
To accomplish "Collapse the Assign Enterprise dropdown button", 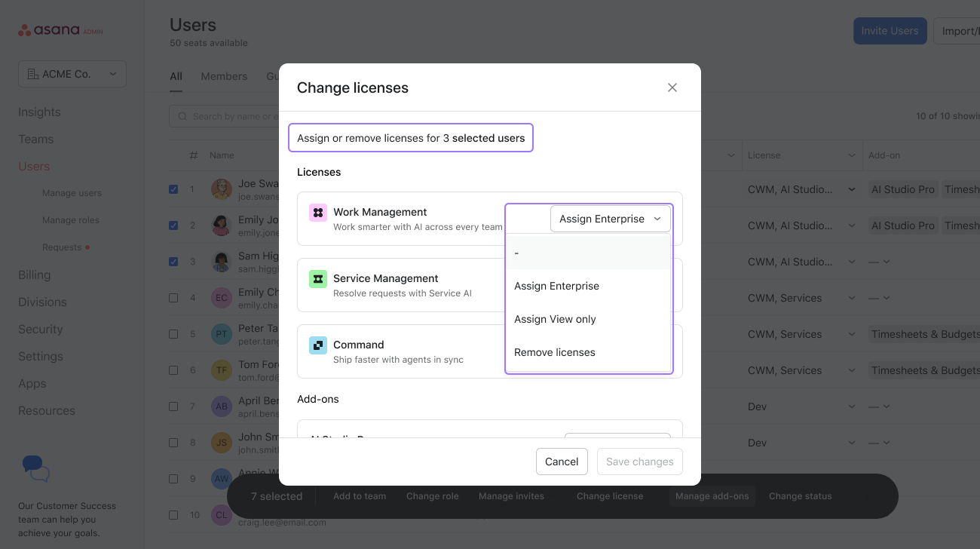I will tap(611, 219).
